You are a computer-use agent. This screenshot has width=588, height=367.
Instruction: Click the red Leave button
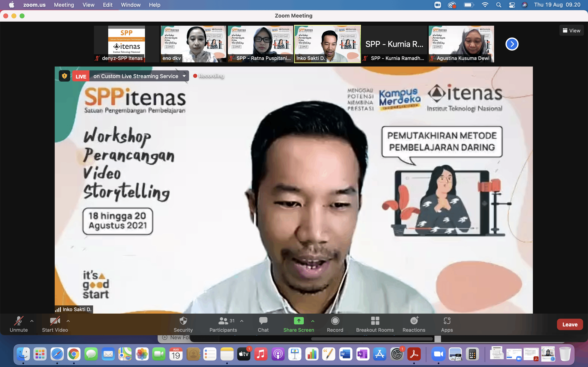click(x=570, y=325)
